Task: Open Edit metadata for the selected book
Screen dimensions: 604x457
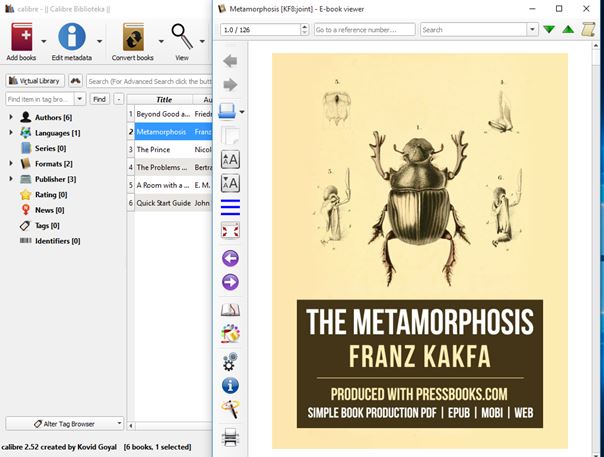Action: click(71, 37)
